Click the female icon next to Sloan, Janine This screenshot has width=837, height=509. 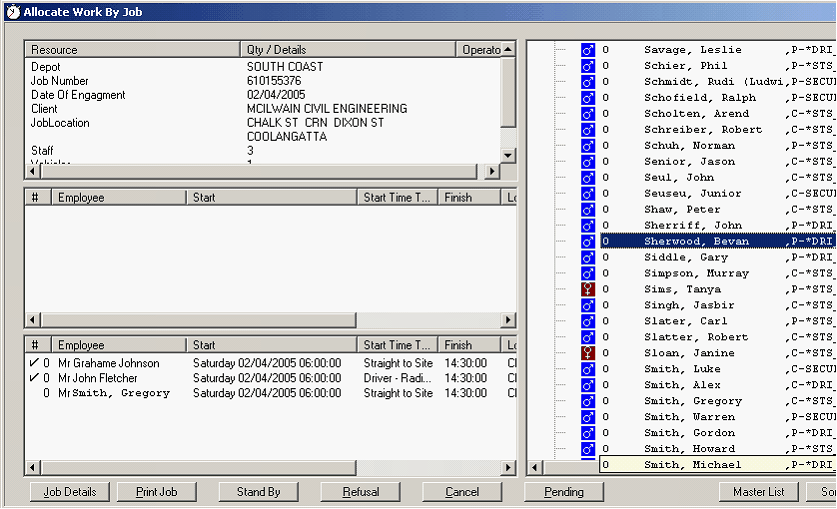(588, 353)
